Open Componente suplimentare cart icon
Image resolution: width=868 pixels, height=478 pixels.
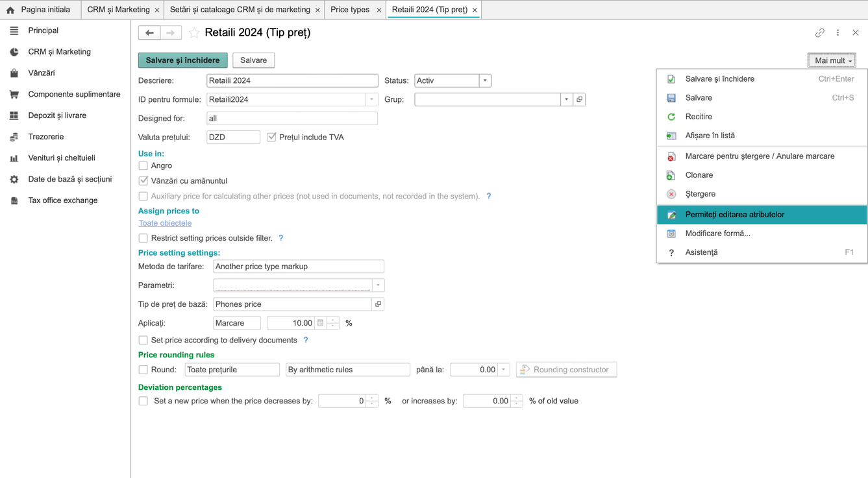(14, 95)
